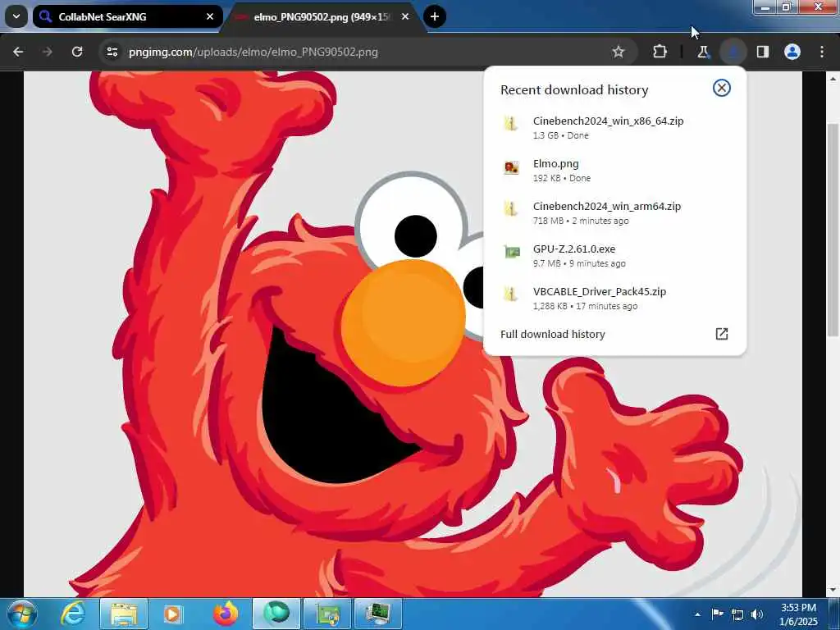Screen dimensions: 840x630
Task: Switch to the green browser taskbar button
Action: pos(276,614)
